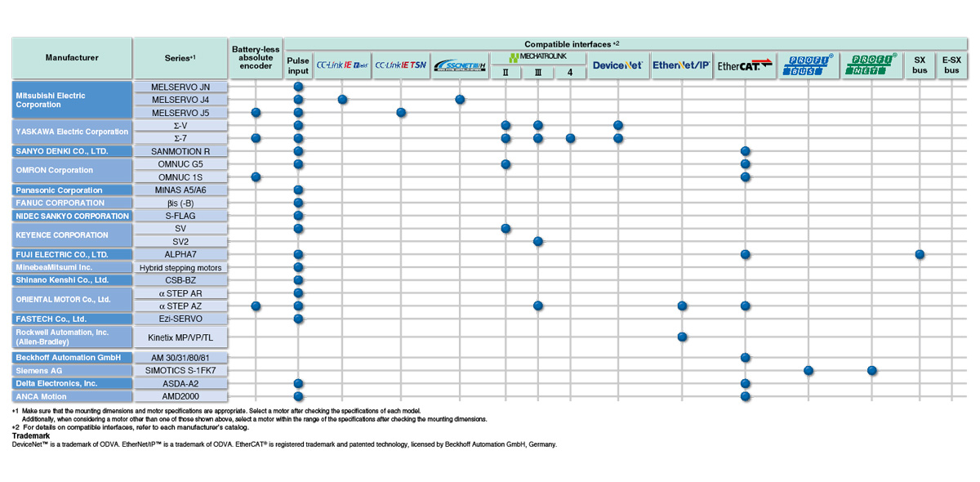Image resolution: width=980 pixels, height=482 pixels.
Task: Click the CC-Link IE TSN logo
Action: 400,65
